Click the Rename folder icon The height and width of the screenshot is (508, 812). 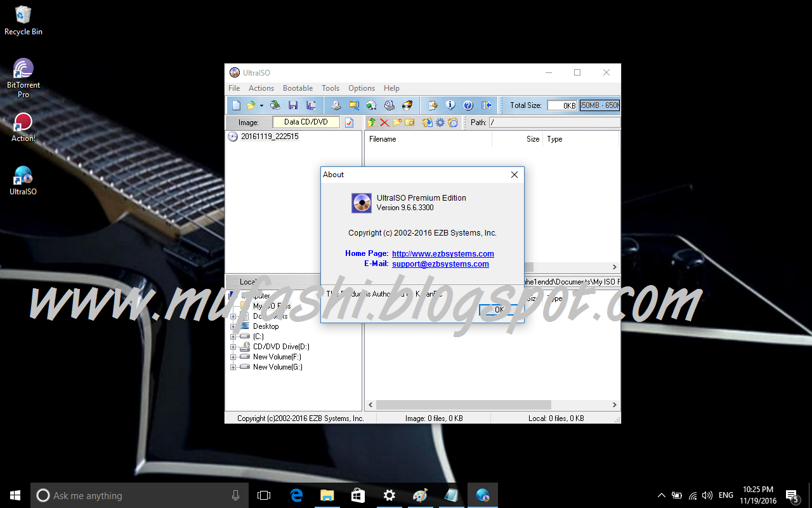click(x=410, y=123)
